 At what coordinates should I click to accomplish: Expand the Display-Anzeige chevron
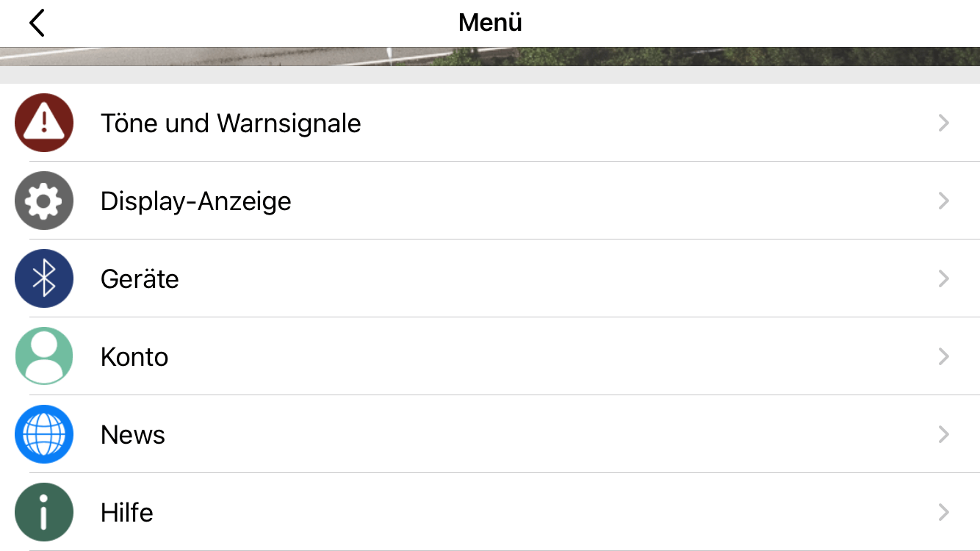pos(943,201)
